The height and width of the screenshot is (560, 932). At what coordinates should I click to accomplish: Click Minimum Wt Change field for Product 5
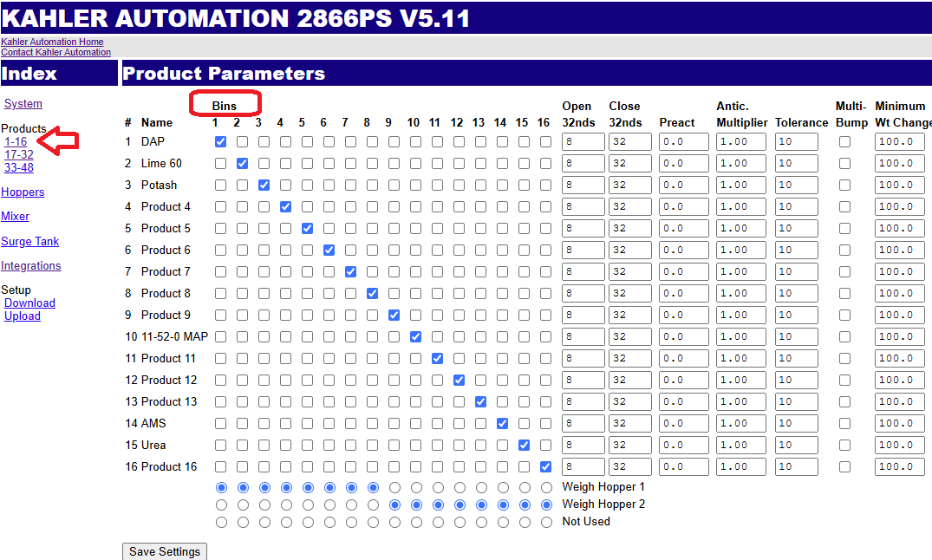tap(900, 229)
